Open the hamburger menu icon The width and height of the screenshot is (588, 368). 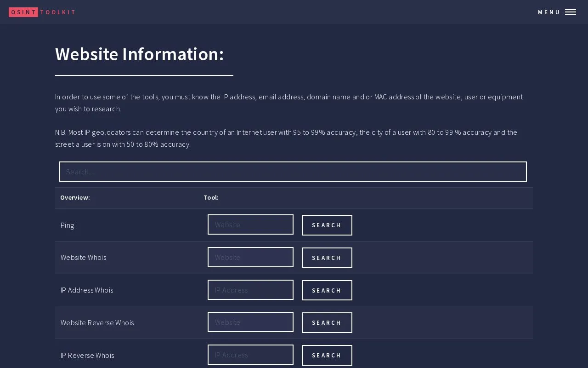tap(571, 12)
